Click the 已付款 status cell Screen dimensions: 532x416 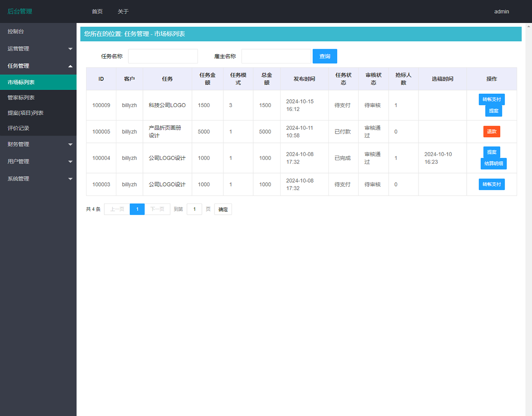(x=343, y=132)
